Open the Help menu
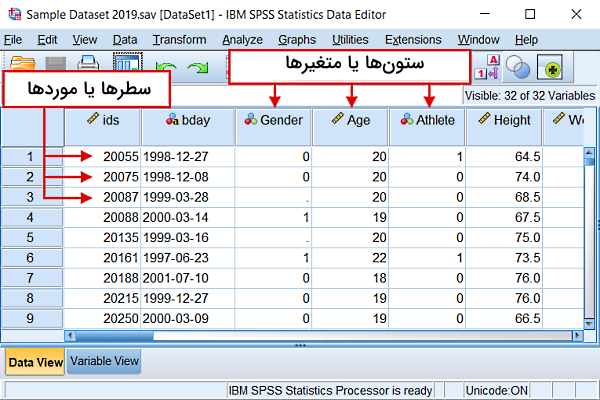 526,40
